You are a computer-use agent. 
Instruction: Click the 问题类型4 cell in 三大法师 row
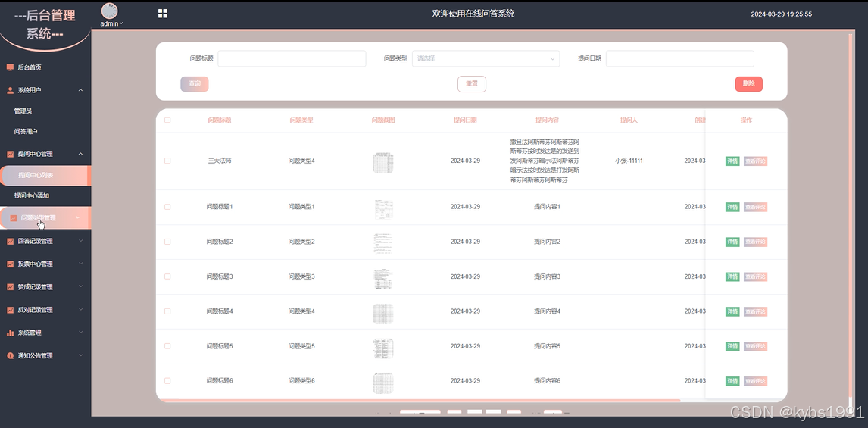coord(301,161)
